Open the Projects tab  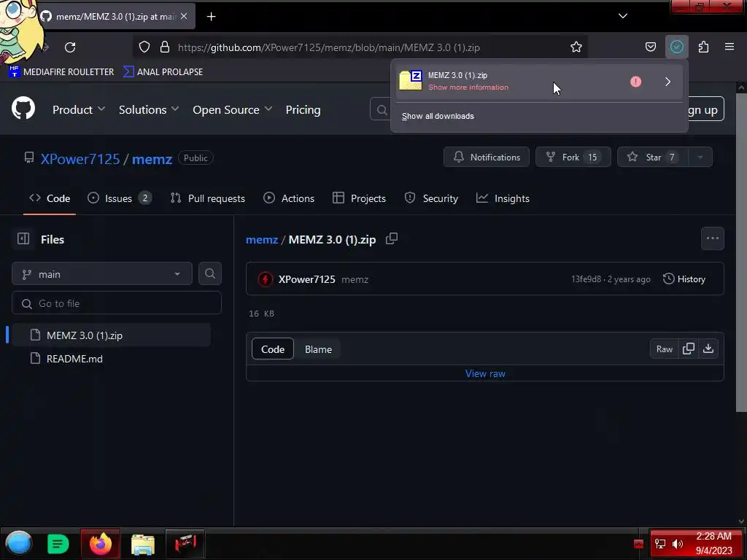pos(359,198)
